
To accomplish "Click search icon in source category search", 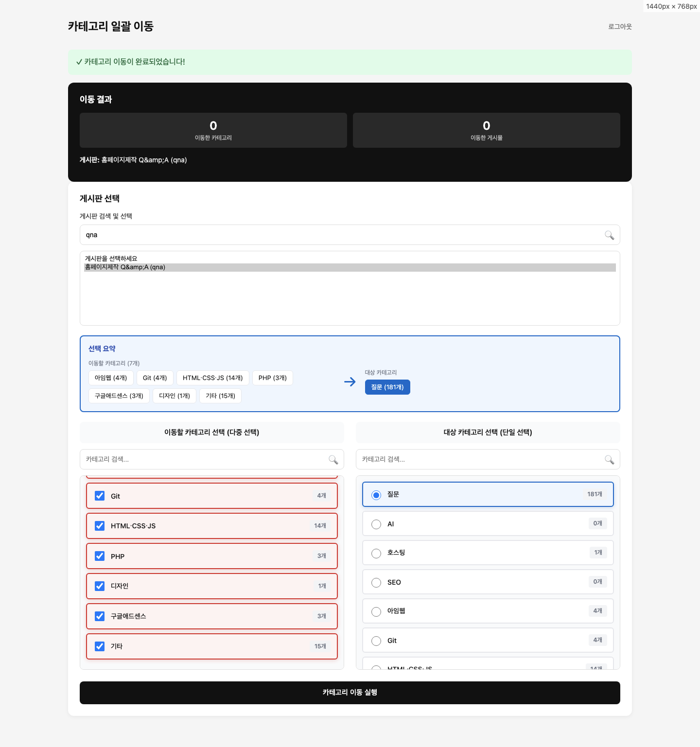I will point(333,460).
